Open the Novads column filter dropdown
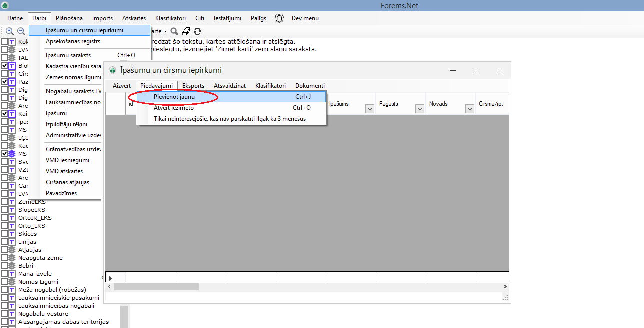 pos(470,109)
